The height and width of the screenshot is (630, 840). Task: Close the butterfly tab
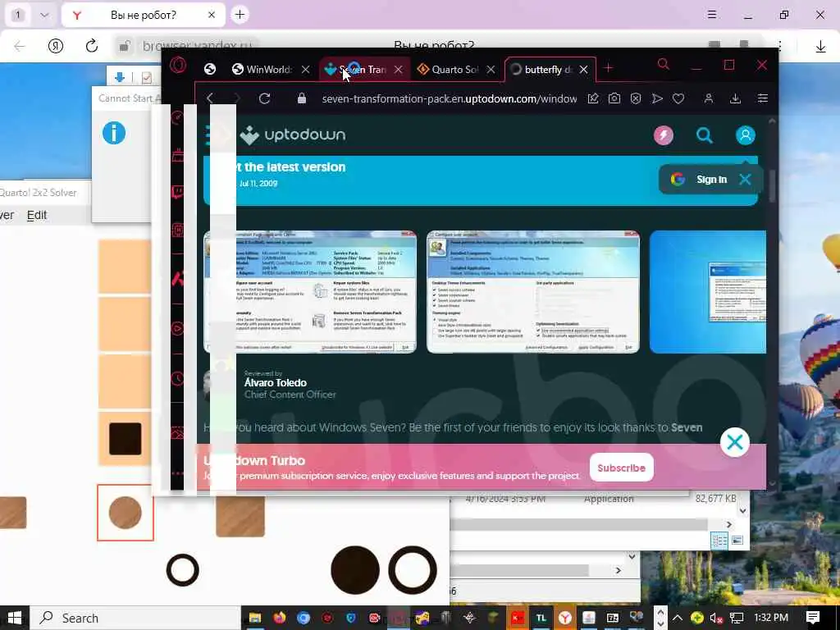click(584, 70)
